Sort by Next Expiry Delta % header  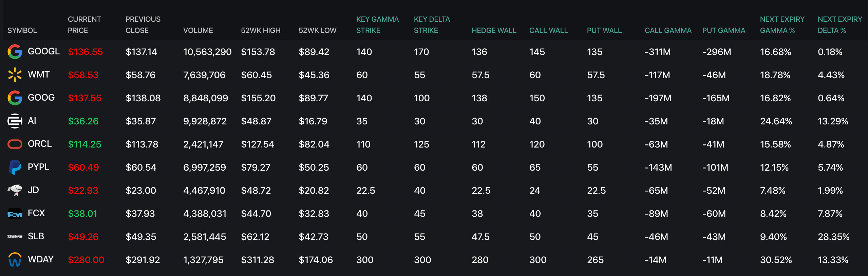tap(839, 25)
